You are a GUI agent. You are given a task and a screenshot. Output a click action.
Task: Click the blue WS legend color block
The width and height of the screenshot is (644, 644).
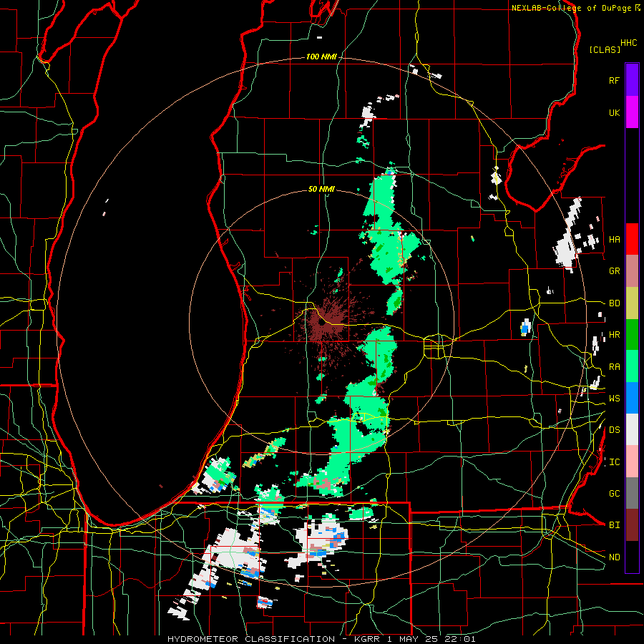pyautogui.click(x=632, y=398)
